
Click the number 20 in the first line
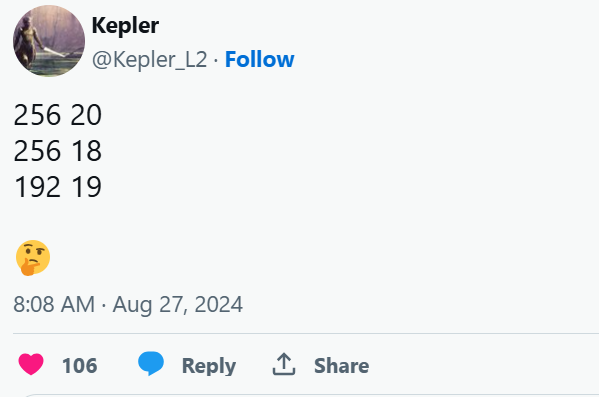click(x=86, y=115)
